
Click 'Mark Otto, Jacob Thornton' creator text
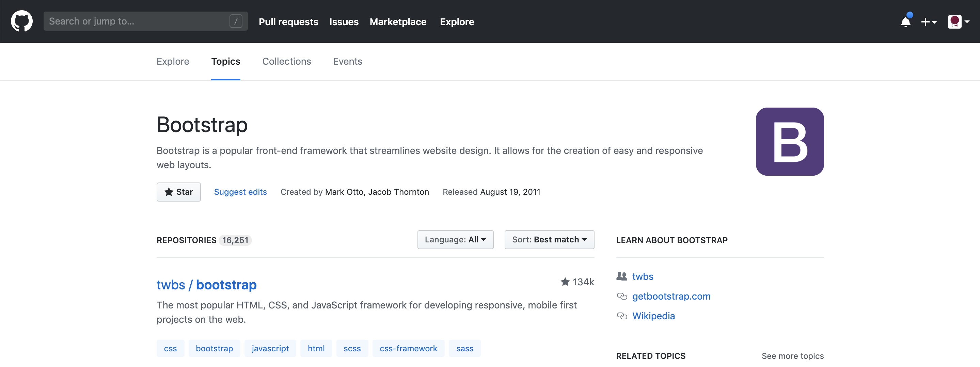point(377,192)
